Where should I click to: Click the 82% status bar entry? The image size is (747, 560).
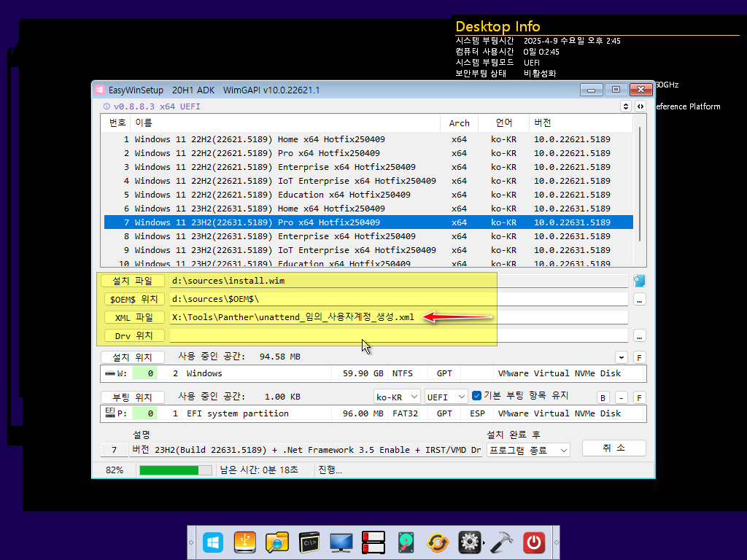click(x=115, y=470)
